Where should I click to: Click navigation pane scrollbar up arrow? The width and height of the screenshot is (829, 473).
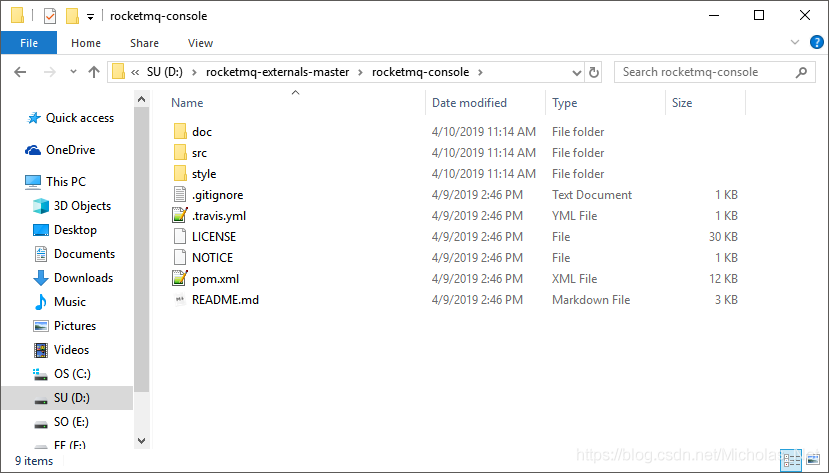coord(141,99)
